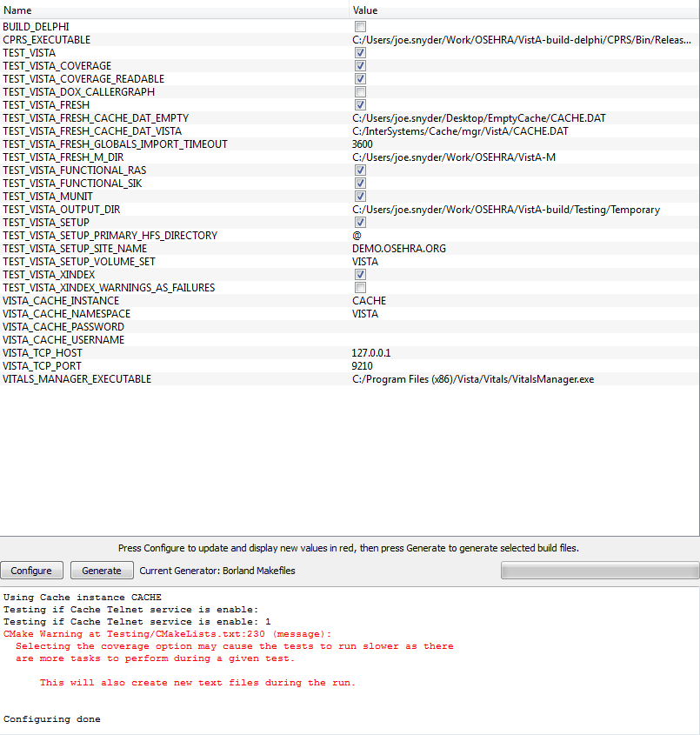Toggle TEST_VISTA_MUNIT checkbox
Screen dimensions: 700x735
click(360, 197)
